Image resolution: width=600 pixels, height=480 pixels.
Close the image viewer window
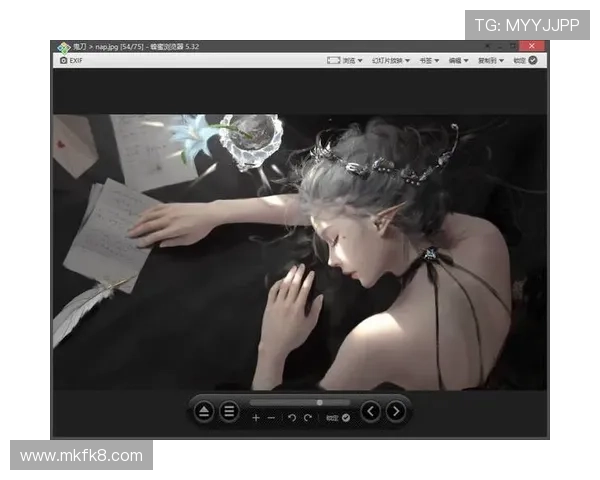(x=531, y=46)
